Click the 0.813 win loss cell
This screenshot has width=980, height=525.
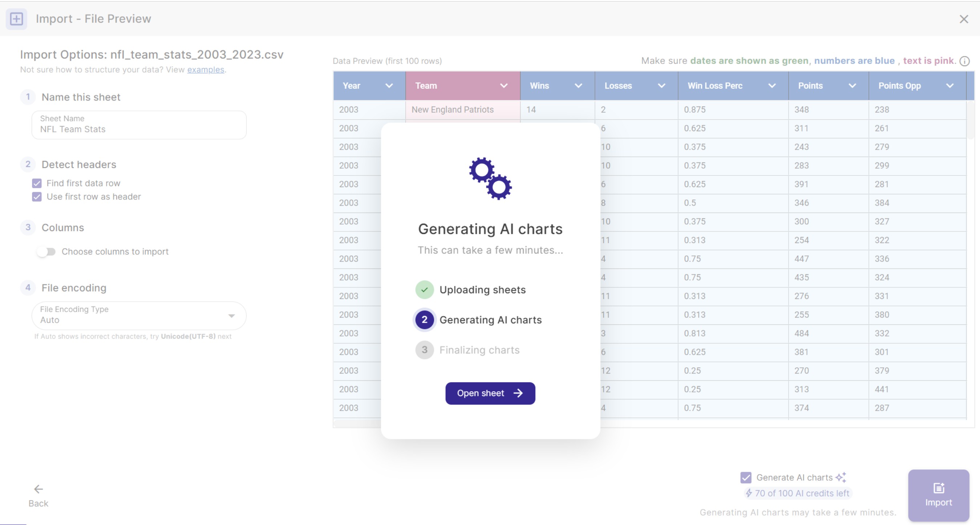[733, 333]
